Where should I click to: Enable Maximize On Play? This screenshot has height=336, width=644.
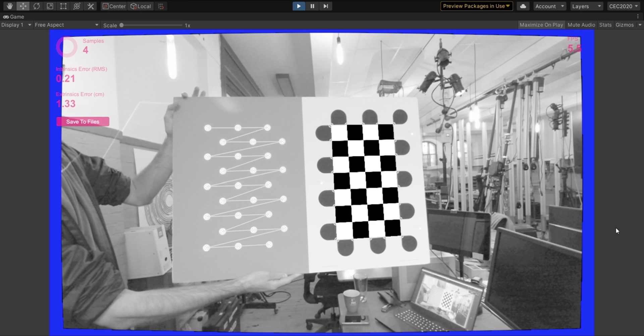(x=541, y=25)
